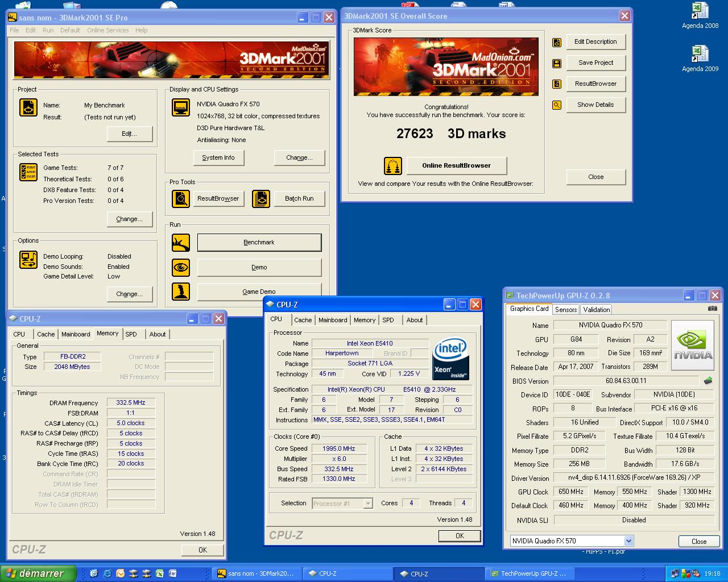Click the BIOS Version field 60.84.63.00.11

pyautogui.click(x=626, y=381)
